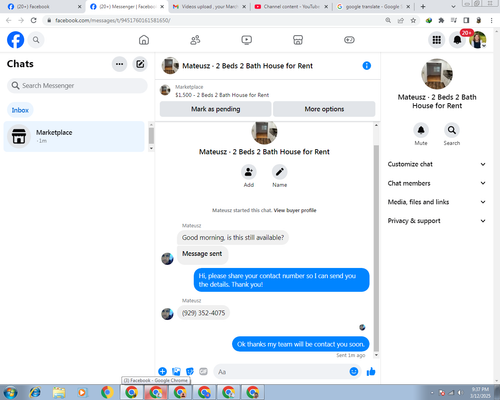
Task: Go back with browser back arrow
Action: click(9, 20)
